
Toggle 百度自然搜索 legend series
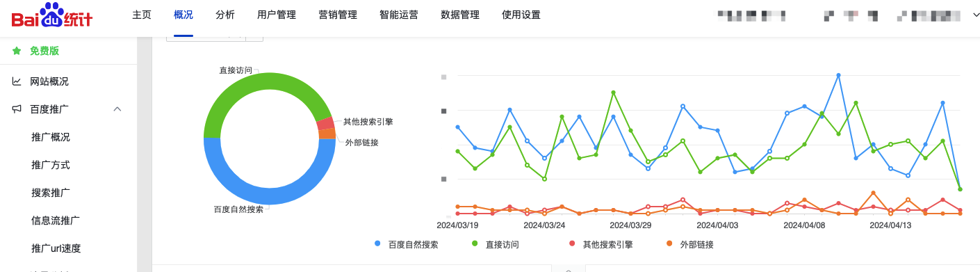tap(407, 245)
